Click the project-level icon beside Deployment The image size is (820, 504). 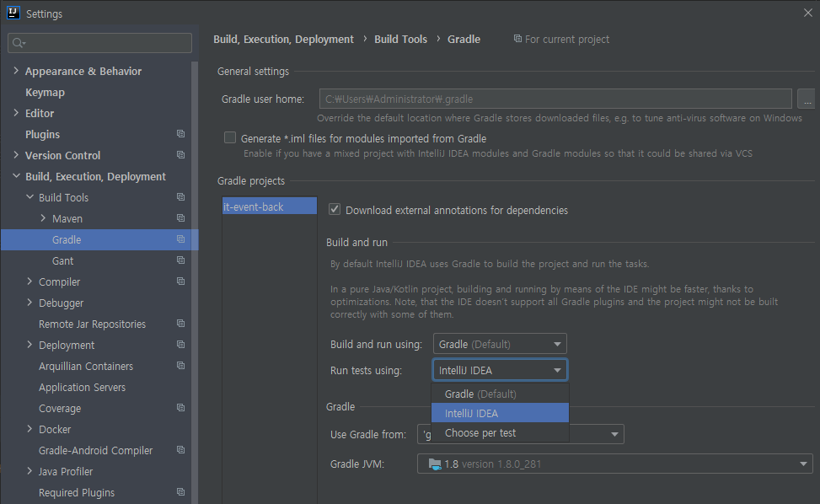tap(181, 345)
